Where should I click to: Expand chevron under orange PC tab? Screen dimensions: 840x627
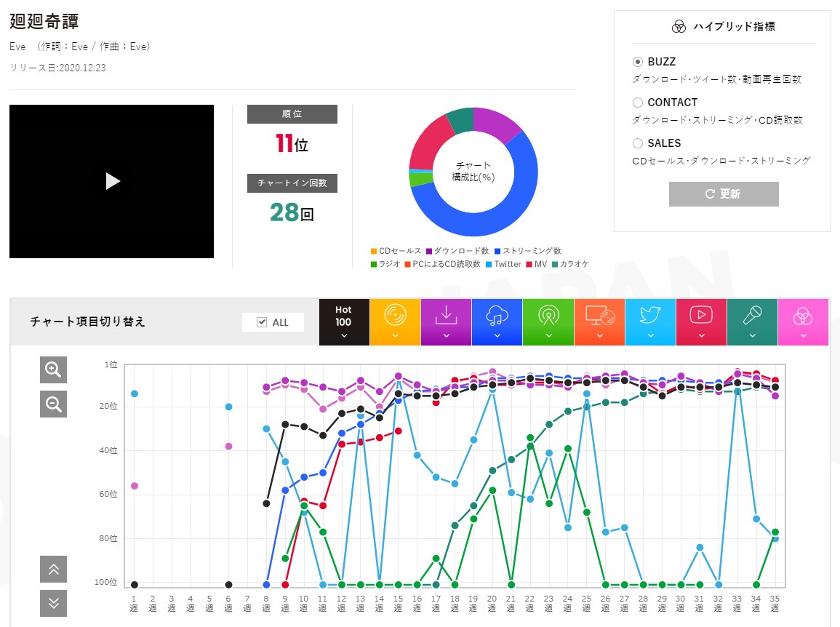[599, 335]
